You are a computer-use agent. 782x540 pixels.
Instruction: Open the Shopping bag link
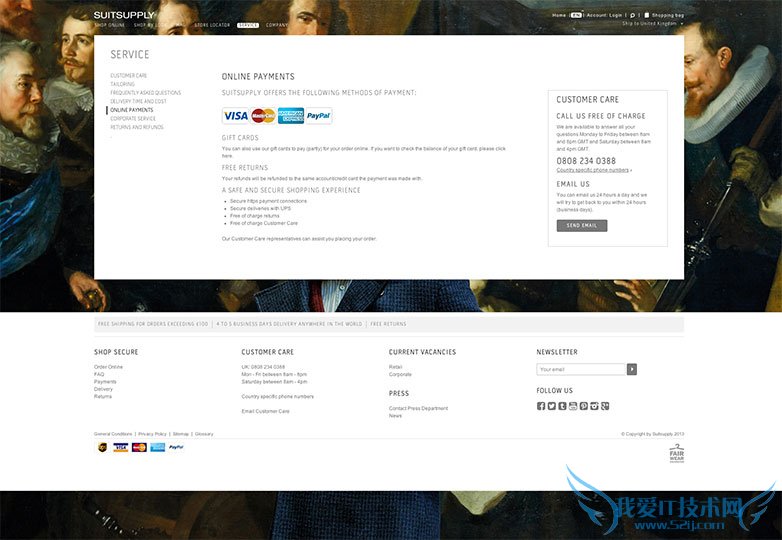click(667, 15)
